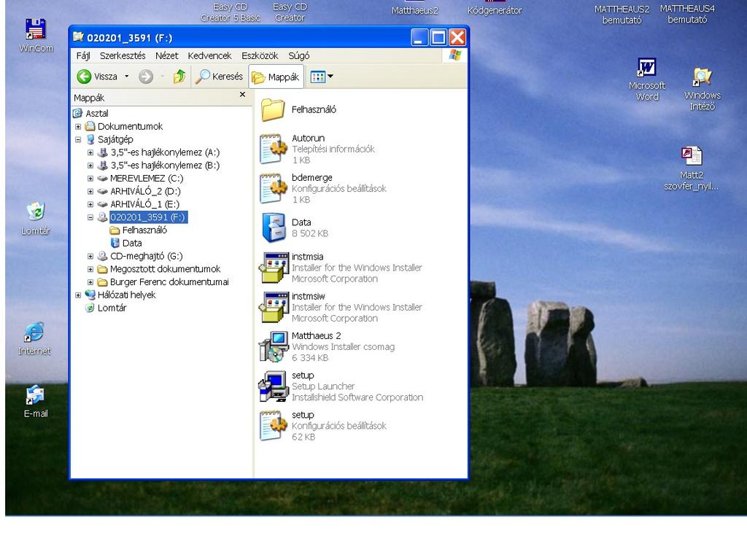This screenshot has height=560, width=747.
Task: Open the Szerkesztés menu
Action: (123, 55)
